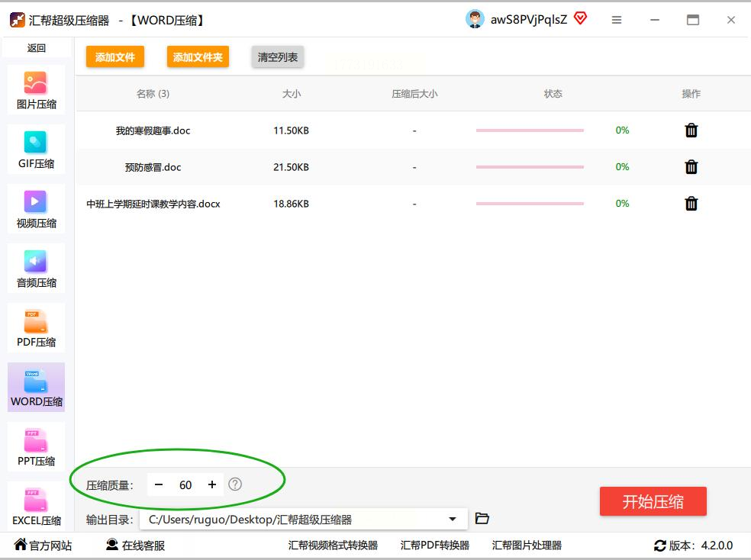Delete 我的寒假趣事.doc using its trash icon
Image resolution: width=751 pixels, height=560 pixels.
(x=691, y=130)
